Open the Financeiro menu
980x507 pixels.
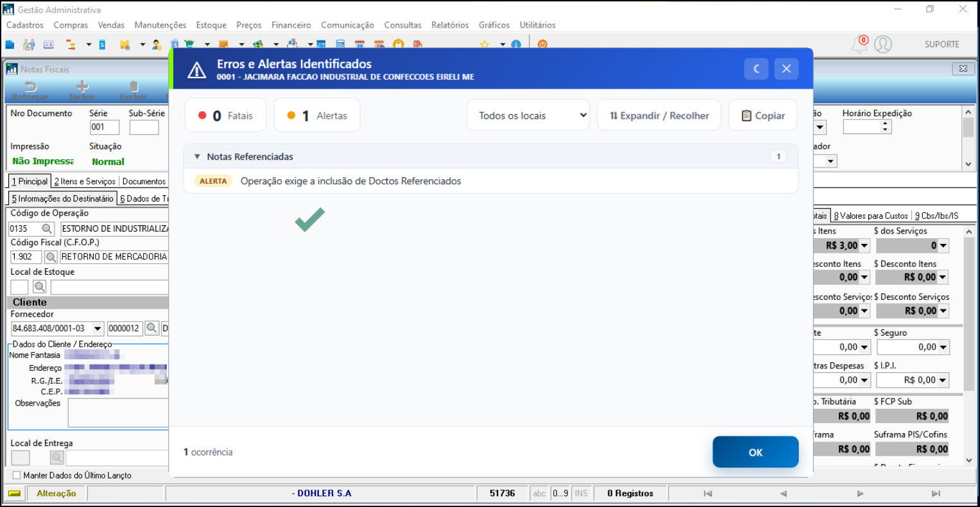291,25
